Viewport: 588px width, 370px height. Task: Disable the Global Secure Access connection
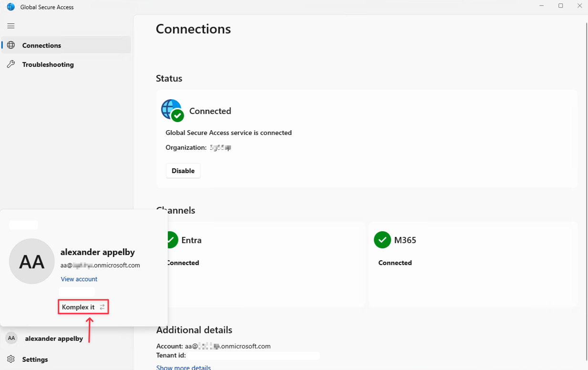(x=183, y=171)
